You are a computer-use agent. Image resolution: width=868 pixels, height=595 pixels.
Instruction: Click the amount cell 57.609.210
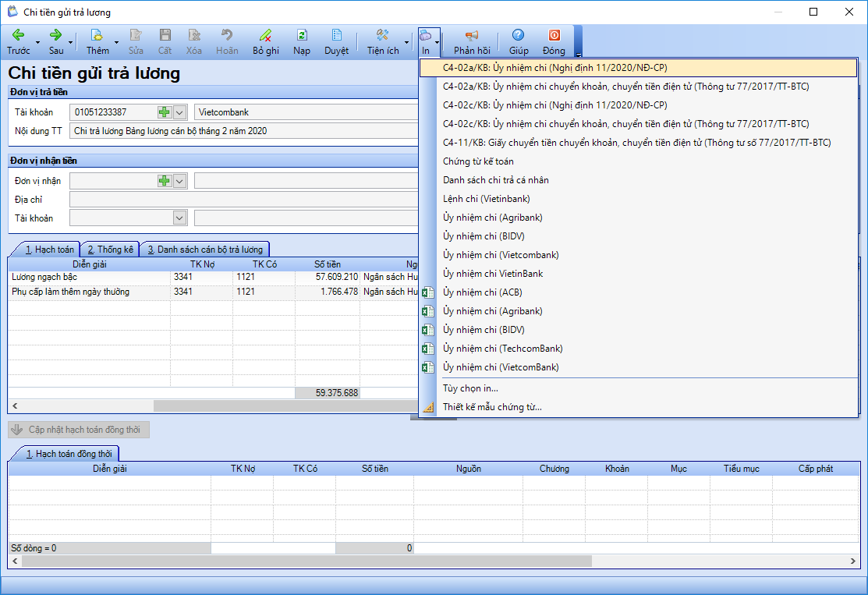[328, 277]
